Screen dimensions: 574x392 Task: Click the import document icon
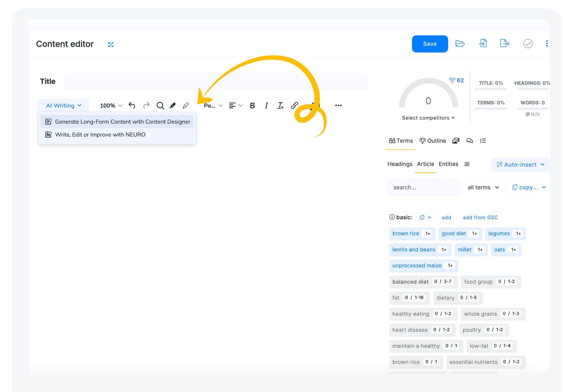click(x=483, y=43)
